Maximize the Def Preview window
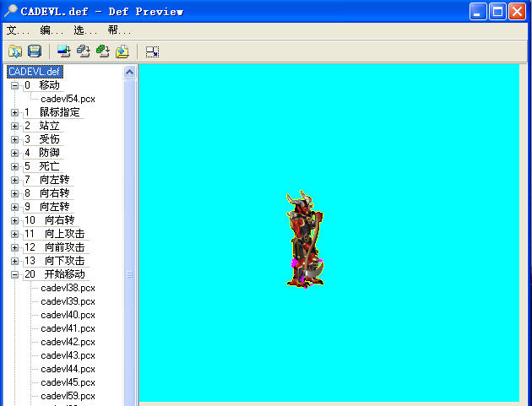532x406 pixels. [497, 12]
